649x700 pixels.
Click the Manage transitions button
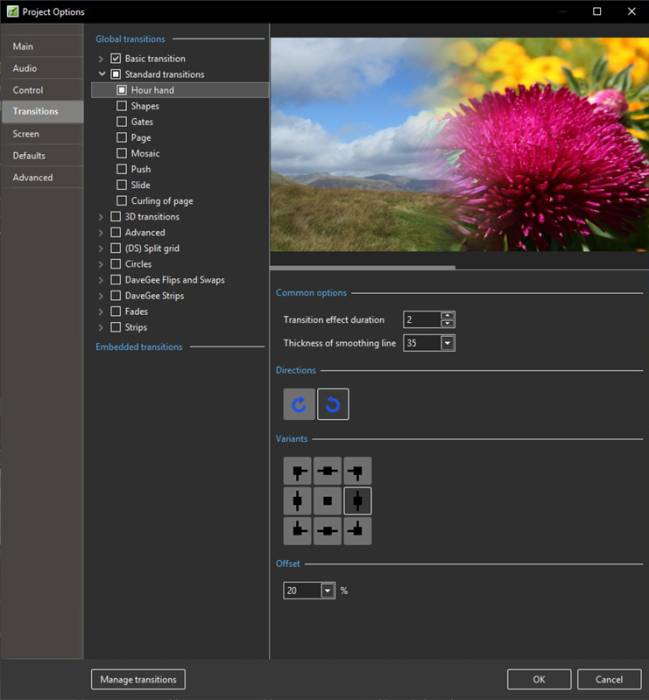coord(138,679)
